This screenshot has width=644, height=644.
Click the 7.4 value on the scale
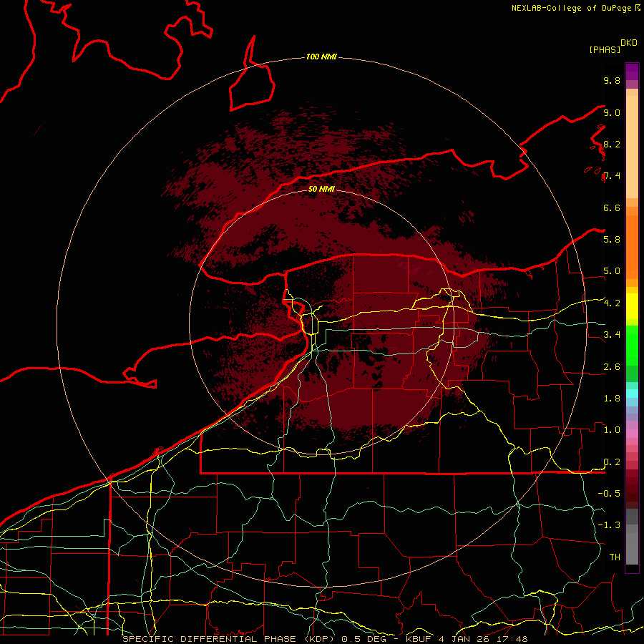pos(612,176)
